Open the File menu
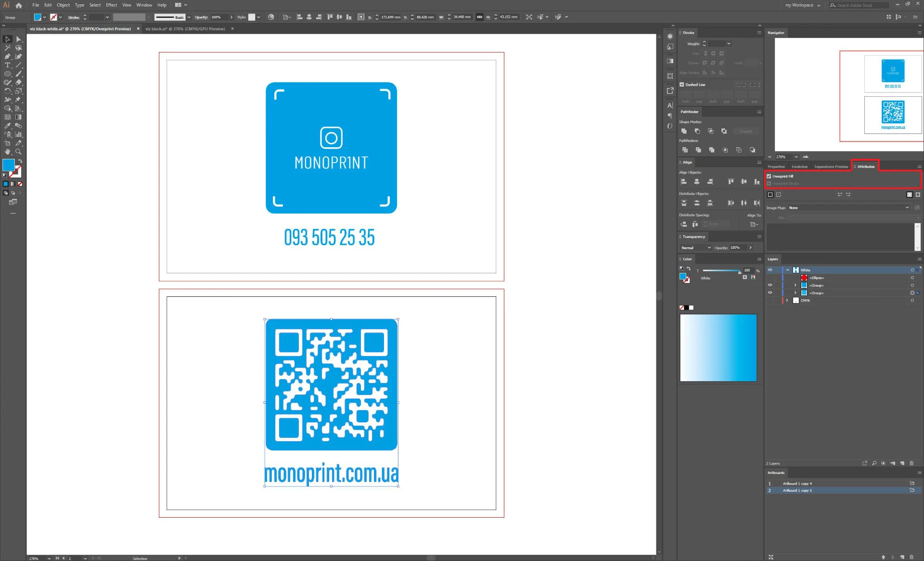 pyautogui.click(x=36, y=5)
